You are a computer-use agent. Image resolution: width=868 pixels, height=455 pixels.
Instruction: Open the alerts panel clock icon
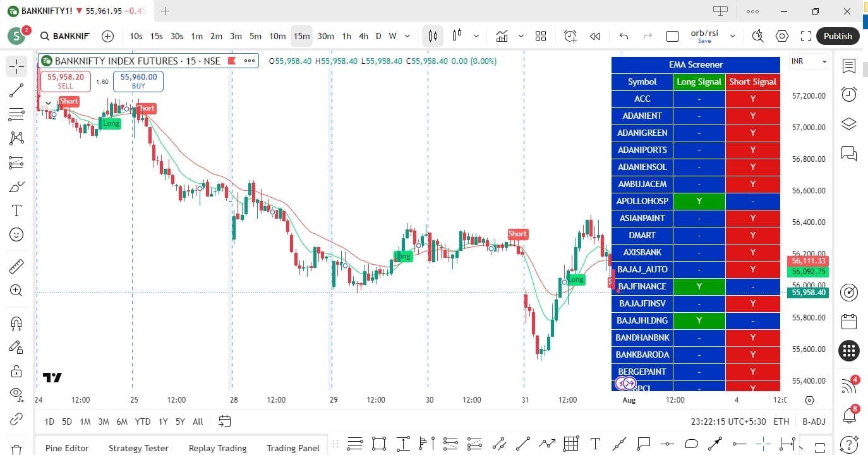[x=849, y=94]
